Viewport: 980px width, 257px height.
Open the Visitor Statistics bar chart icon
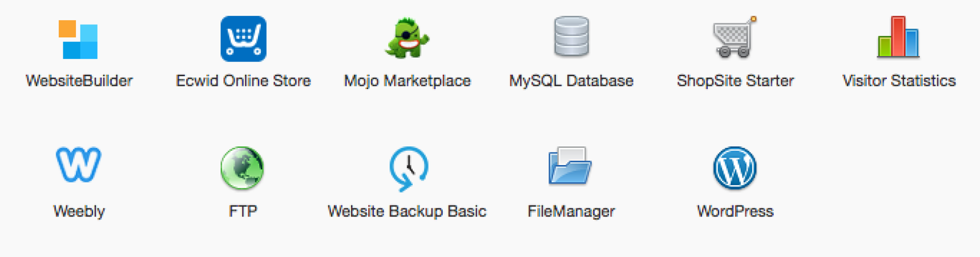(x=898, y=38)
